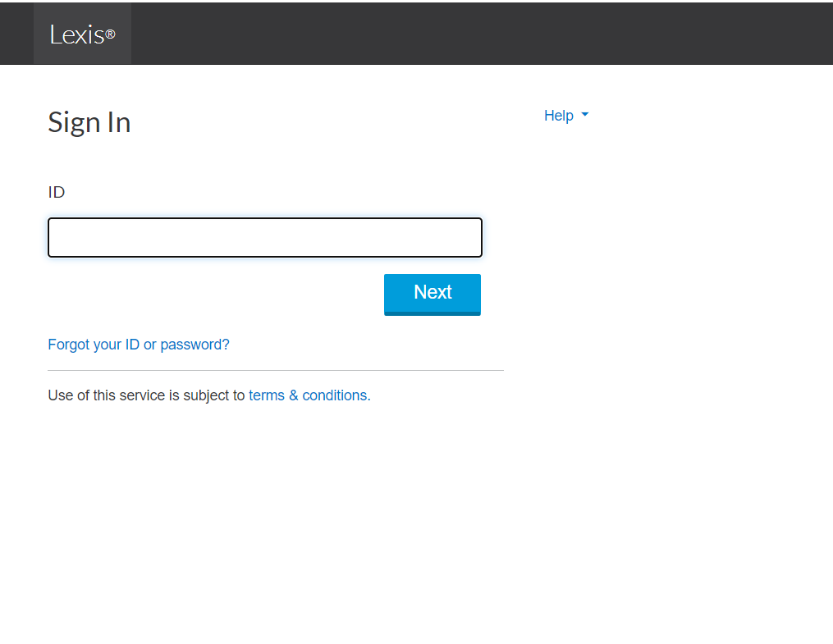
Task: Click the Sign In heading text
Action: [89, 122]
